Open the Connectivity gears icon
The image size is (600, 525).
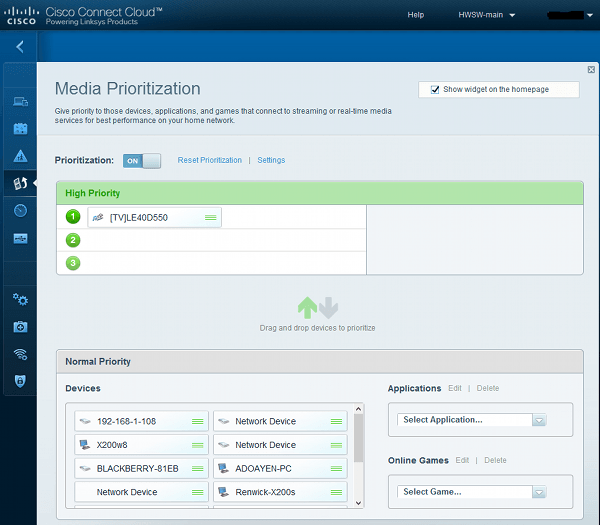pyautogui.click(x=20, y=299)
